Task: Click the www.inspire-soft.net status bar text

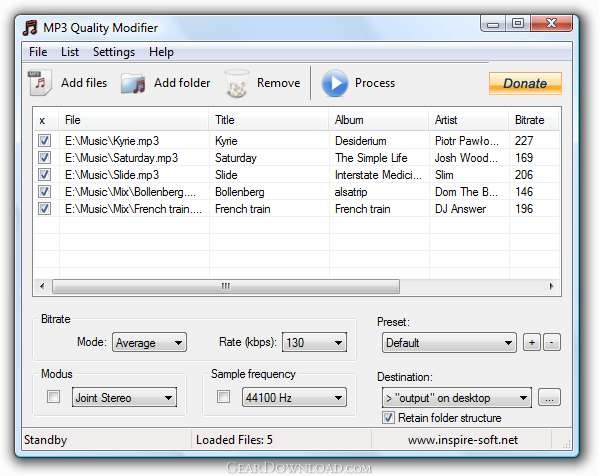Action: point(463,440)
